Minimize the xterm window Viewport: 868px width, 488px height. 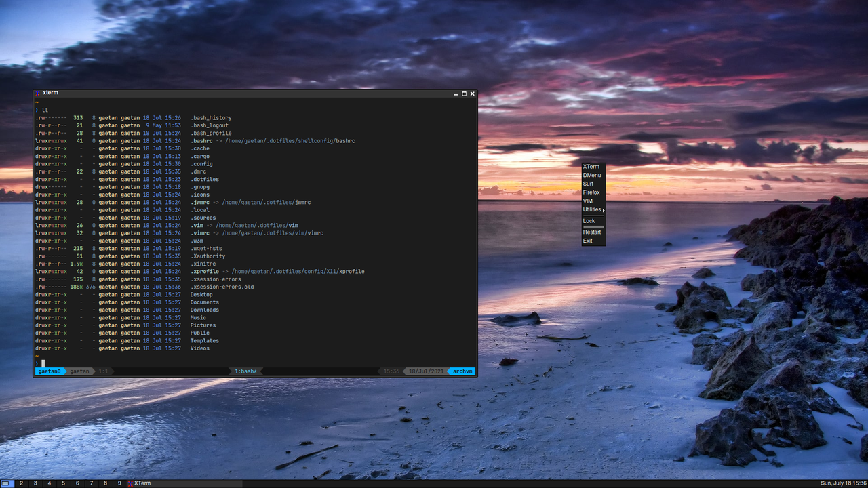coord(456,94)
